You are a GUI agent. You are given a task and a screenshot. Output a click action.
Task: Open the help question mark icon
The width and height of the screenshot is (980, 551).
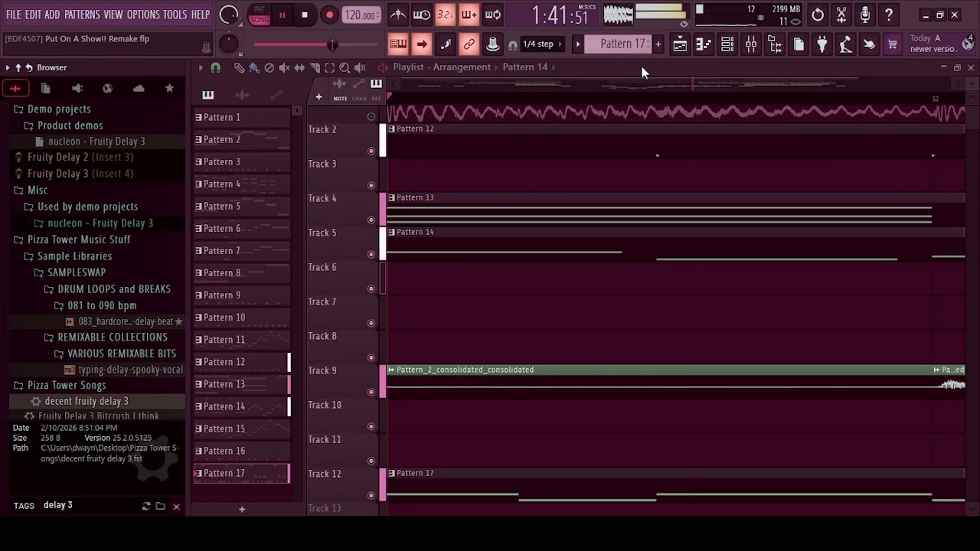pyautogui.click(x=889, y=15)
